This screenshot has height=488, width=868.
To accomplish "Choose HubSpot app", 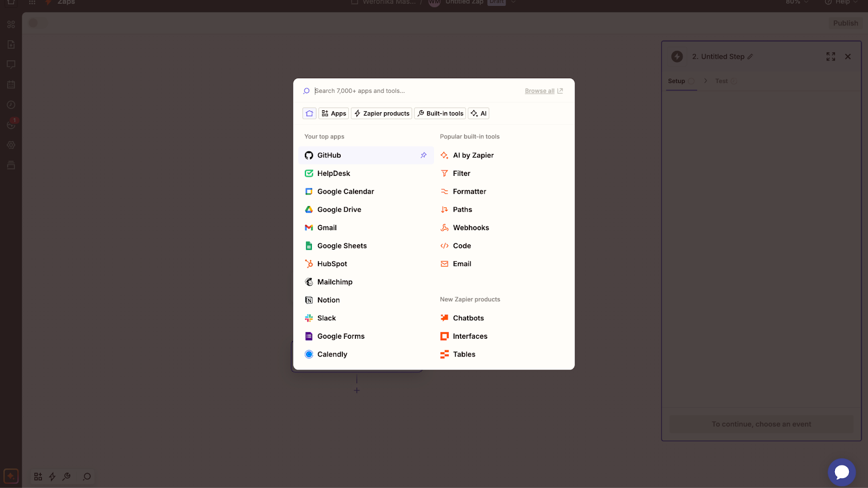I will (x=366, y=264).
